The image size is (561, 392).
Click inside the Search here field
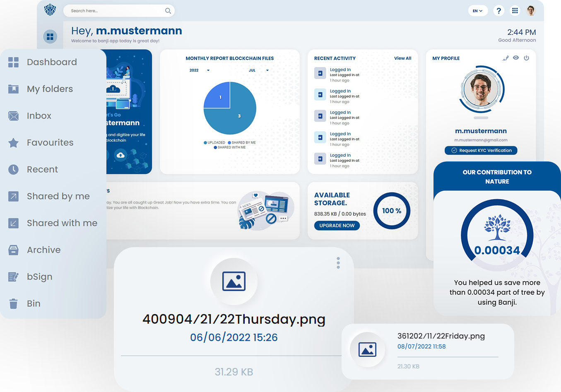pyautogui.click(x=119, y=11)
